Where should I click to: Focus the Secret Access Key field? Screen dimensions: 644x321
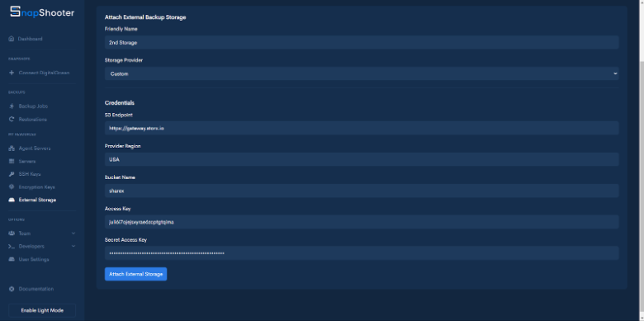362,253
